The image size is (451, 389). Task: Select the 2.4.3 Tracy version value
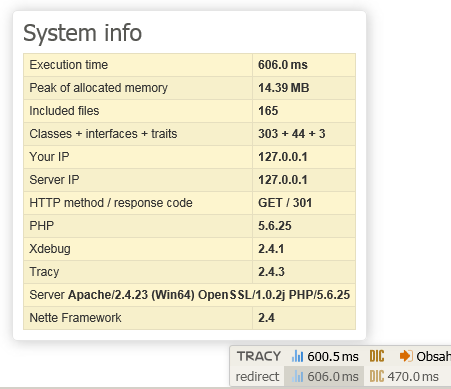[x=271, y=272]
